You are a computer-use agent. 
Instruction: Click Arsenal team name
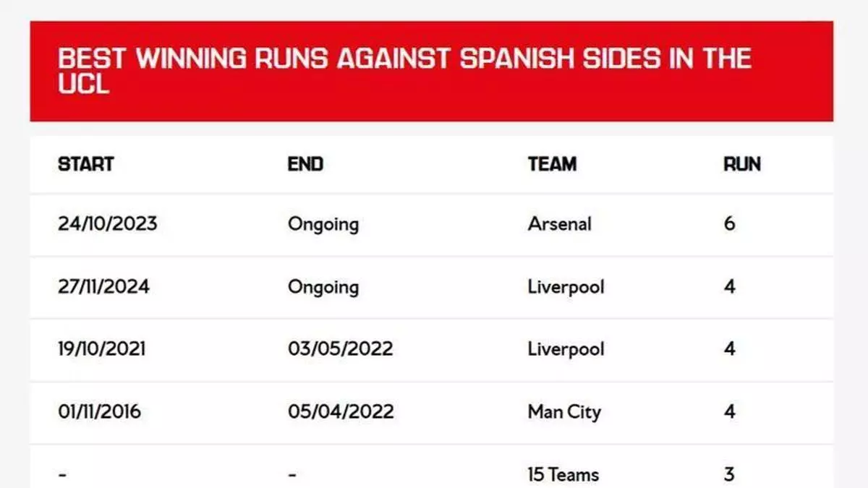[559, 224]
